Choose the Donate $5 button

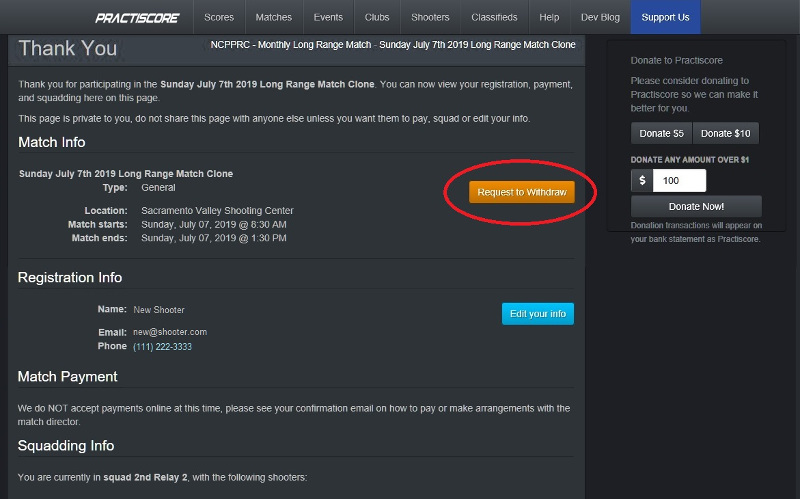pyautogui.click(x=661, y=134)
